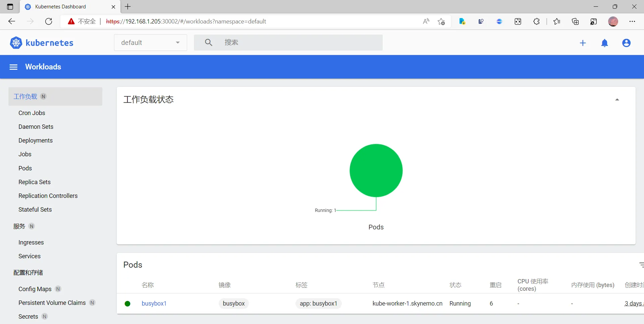Image resolution: width=644 pixels, height=324 pixels.
Task: Go to Cron Jobs
Action: 32,113
